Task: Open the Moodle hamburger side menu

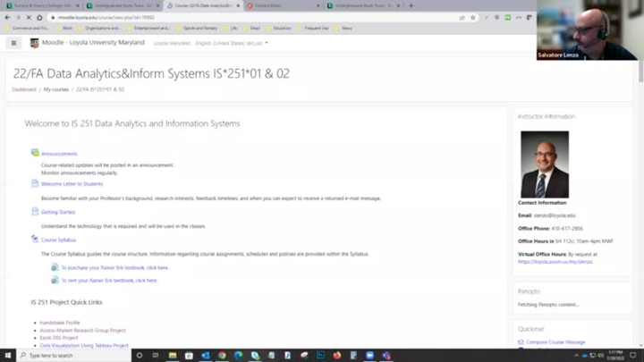Action: point(13,43)
